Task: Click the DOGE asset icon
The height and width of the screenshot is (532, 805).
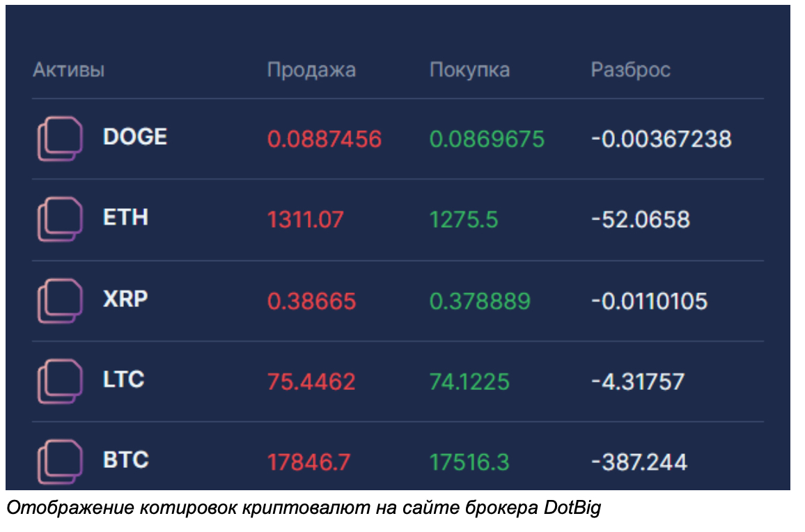Action: [x=59, y=139]
